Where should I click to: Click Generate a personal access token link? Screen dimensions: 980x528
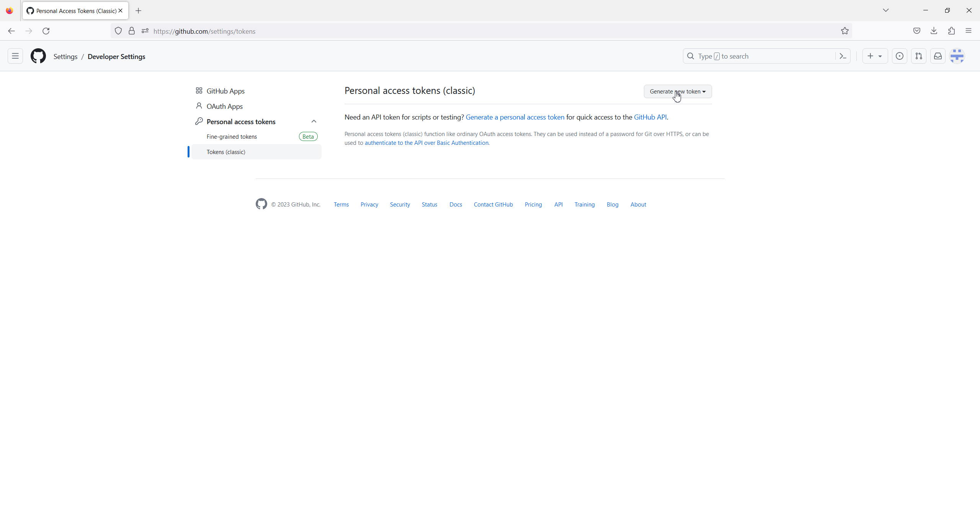pyautogui.click(x=515, y=117)
